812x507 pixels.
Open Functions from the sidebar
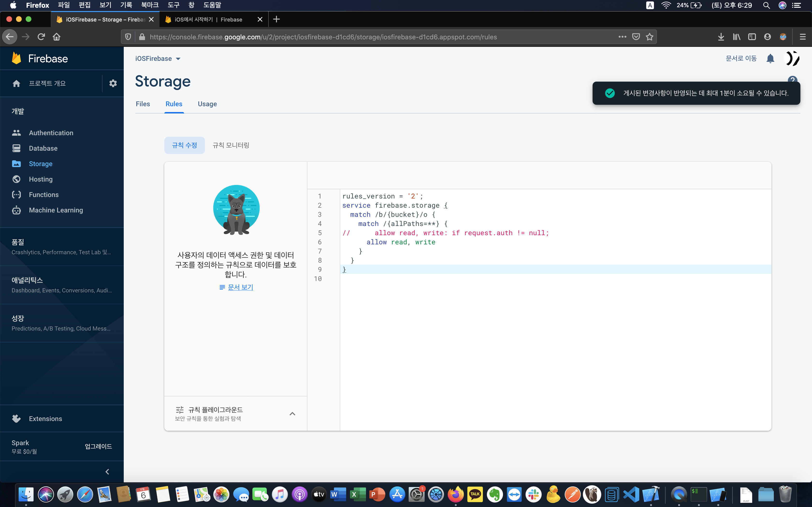click(x=43, y=195)
